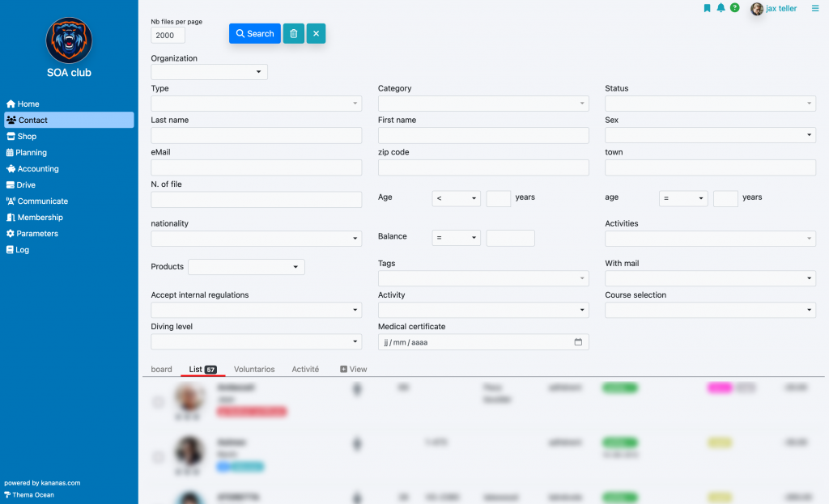Viewport: 829px width, 504px height.
Task: Open the bookmark icon in top bar
Action: 707,8
